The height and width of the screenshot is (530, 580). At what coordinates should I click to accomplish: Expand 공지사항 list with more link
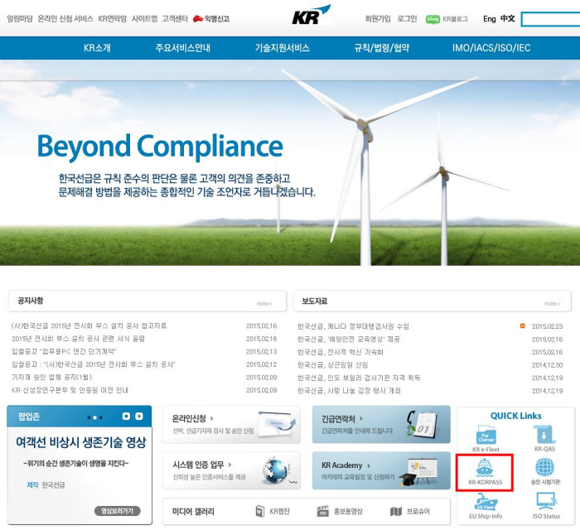[264, 304]
